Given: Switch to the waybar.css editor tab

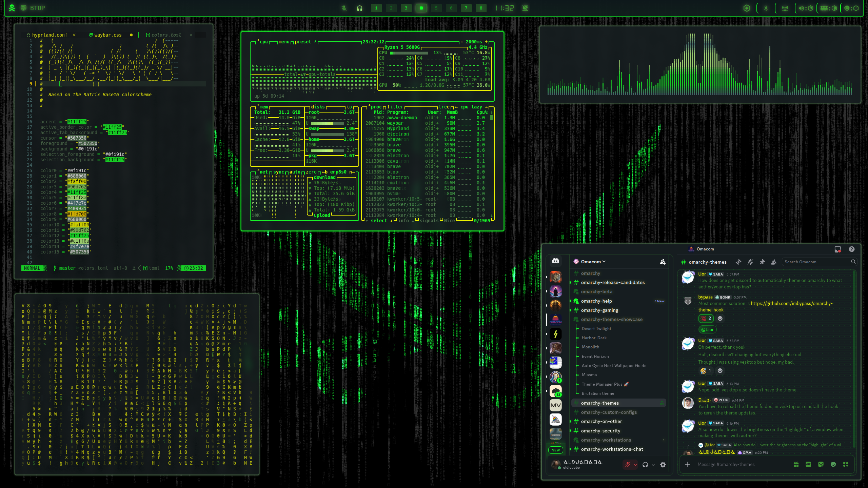Looking at the screenshot, I should [x=107, y=35].
